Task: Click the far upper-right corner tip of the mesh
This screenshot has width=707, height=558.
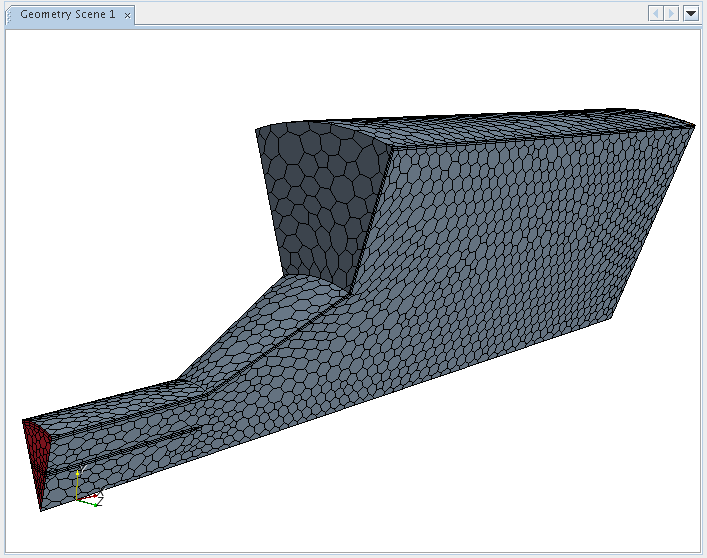Action: click(693, 124)
